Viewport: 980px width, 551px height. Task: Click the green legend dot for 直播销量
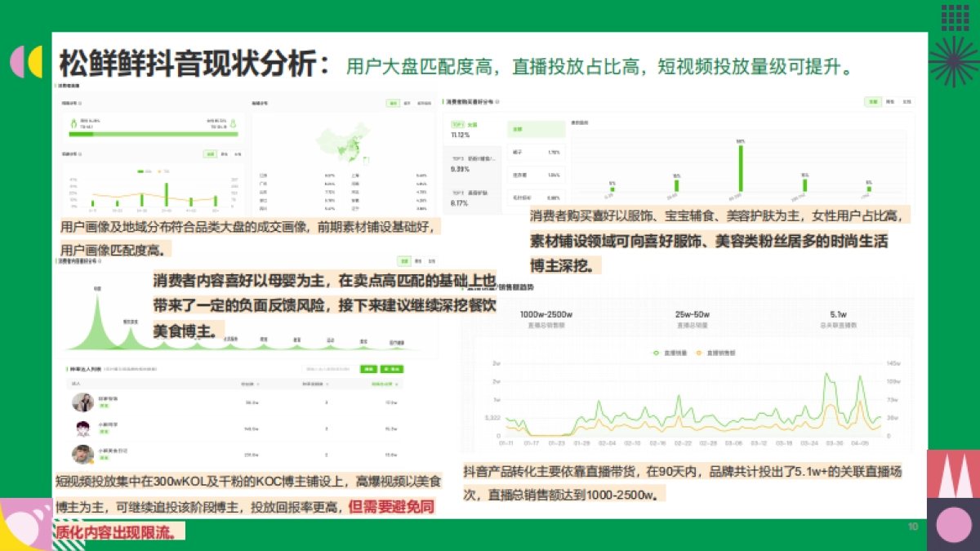pyautogui.click(x=656, y=353)
